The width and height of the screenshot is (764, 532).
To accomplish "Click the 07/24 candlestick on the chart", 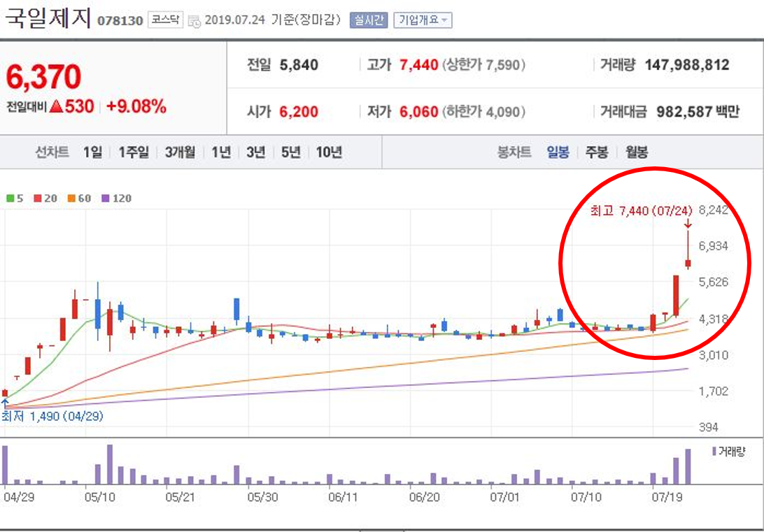I will pyautogui.click(x=688, y=263).
